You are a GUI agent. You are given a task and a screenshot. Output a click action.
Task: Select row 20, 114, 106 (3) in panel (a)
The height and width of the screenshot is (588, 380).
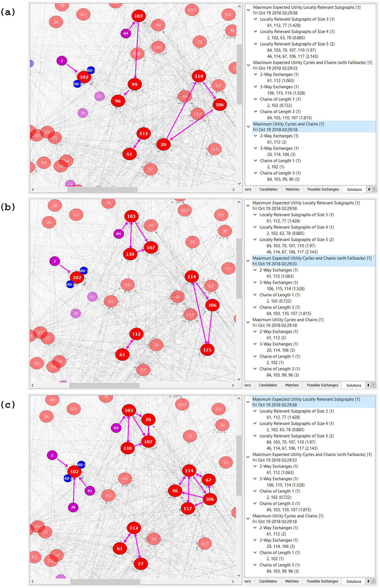pyautogui.click(x=282, y=154)
